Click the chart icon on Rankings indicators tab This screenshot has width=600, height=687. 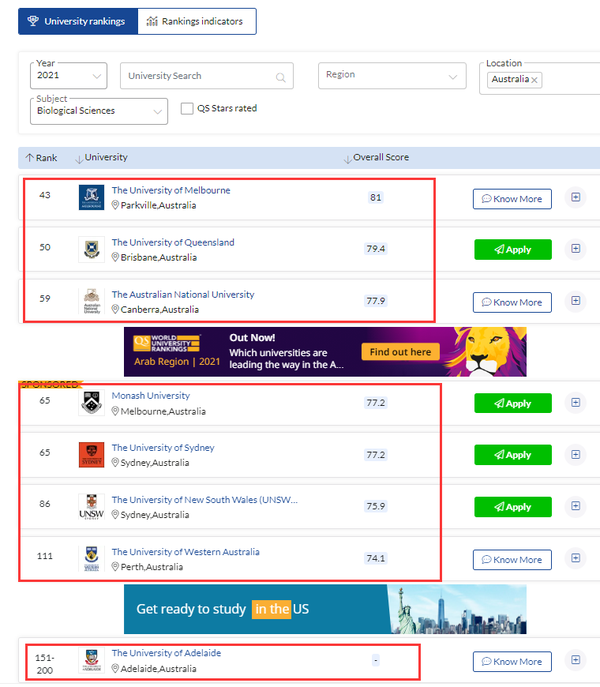(x=152, y=21)
